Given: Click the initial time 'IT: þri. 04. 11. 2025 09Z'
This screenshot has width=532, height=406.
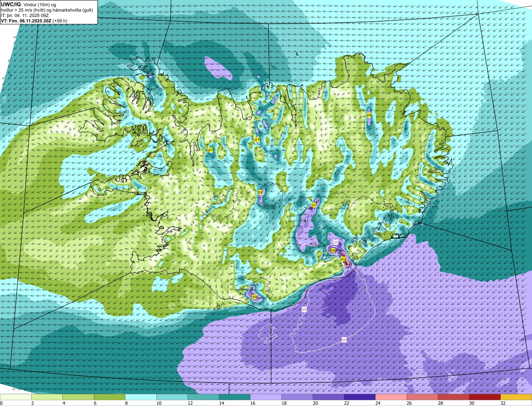Looking at the screenshot, I should click(25, 15).
